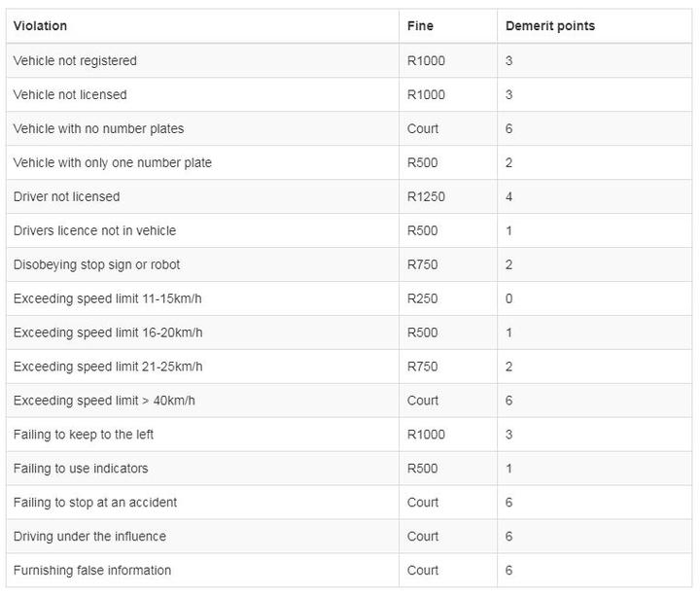700x594 pixels.
Task: Click 'Vehicle with no number plates' cell
Action: (x=98, y=128)
